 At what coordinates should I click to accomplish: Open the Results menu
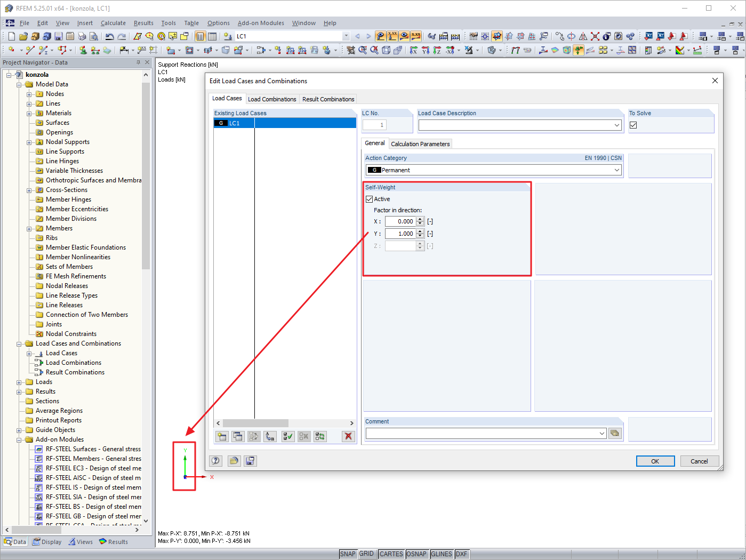coord(143,23)
